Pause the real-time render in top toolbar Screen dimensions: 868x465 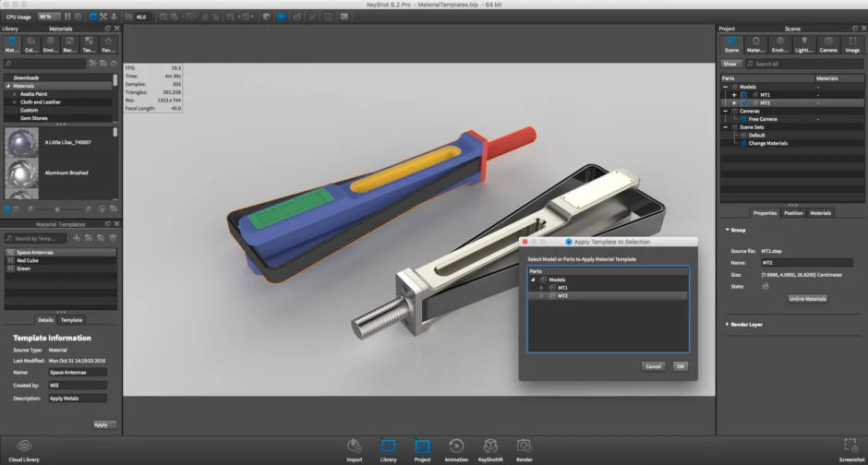point(67,17)
